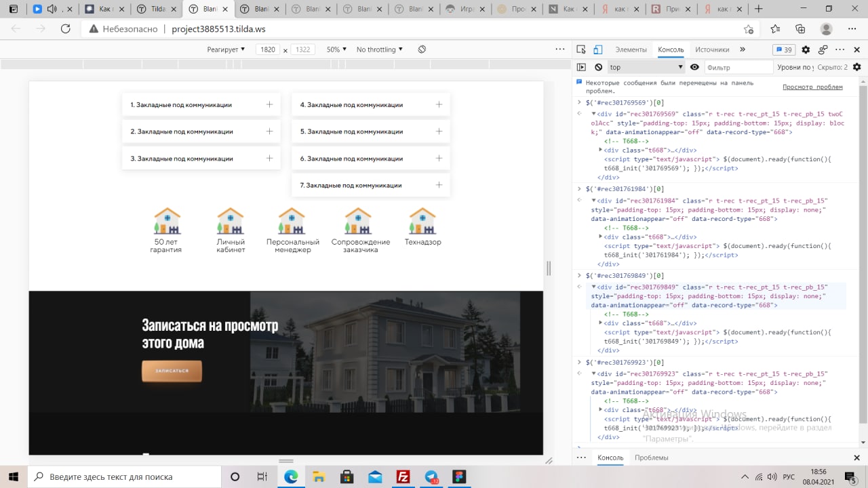Open console settings gear beside Скрыто
This screenshot has height=488, width=868.
857,67
